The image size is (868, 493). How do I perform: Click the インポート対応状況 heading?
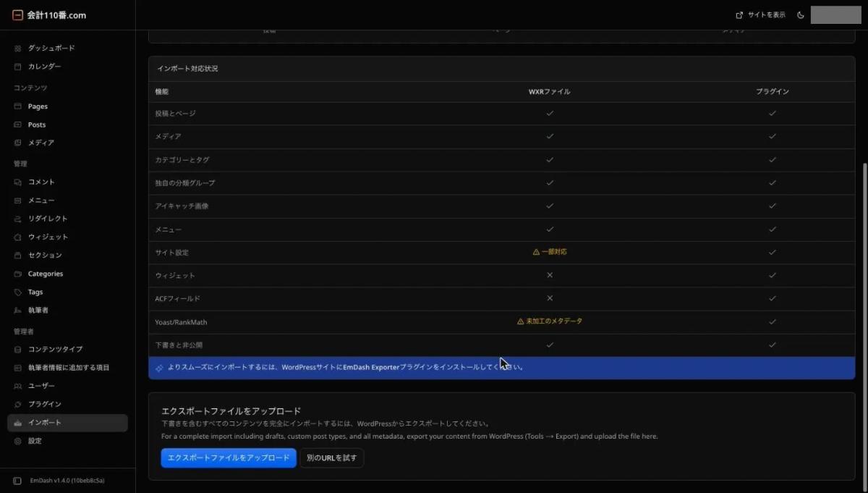[x=187, y=69]
